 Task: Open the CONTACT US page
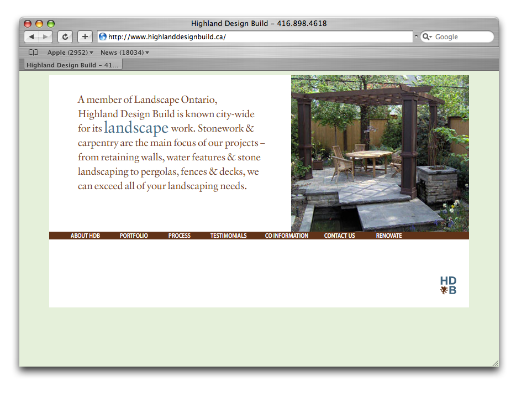[x=339, y=236]
